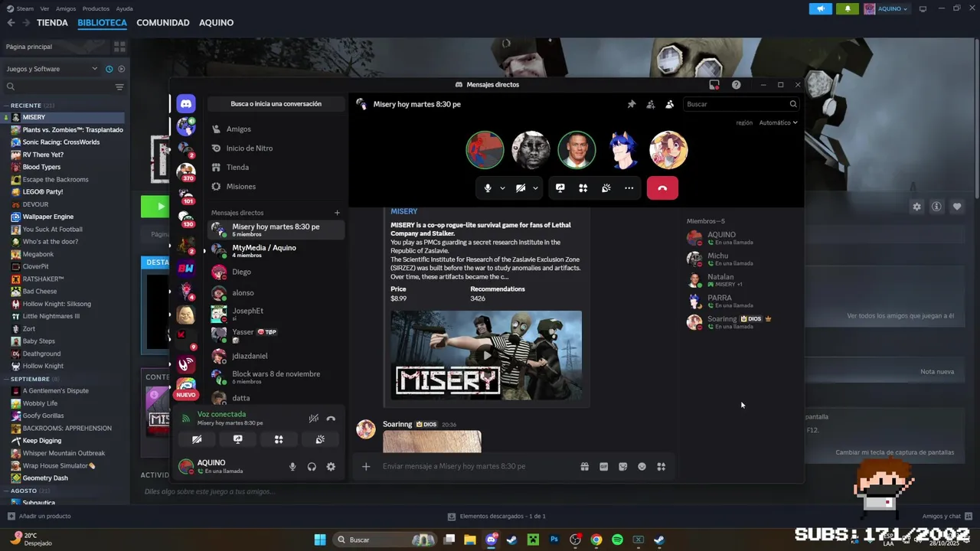Open apps launcher in message bar
Image resolution: width=980 pixels, height=551 pixels.
661,467
